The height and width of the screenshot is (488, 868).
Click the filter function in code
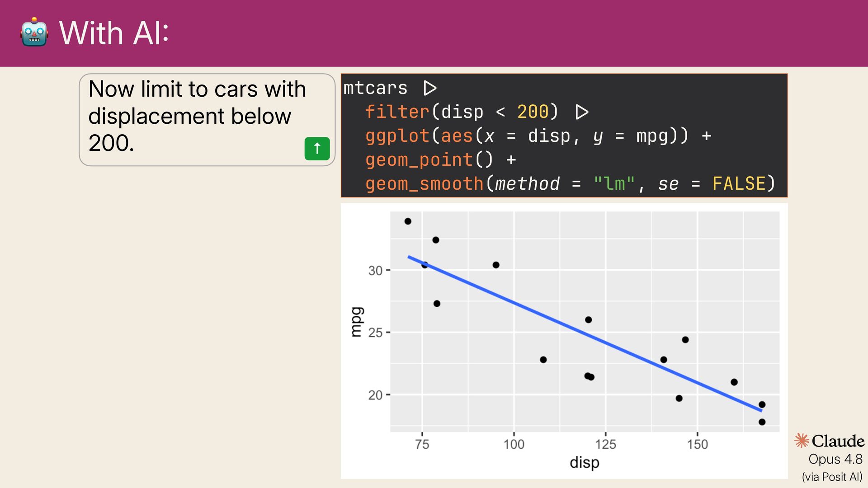coord(397,112)
